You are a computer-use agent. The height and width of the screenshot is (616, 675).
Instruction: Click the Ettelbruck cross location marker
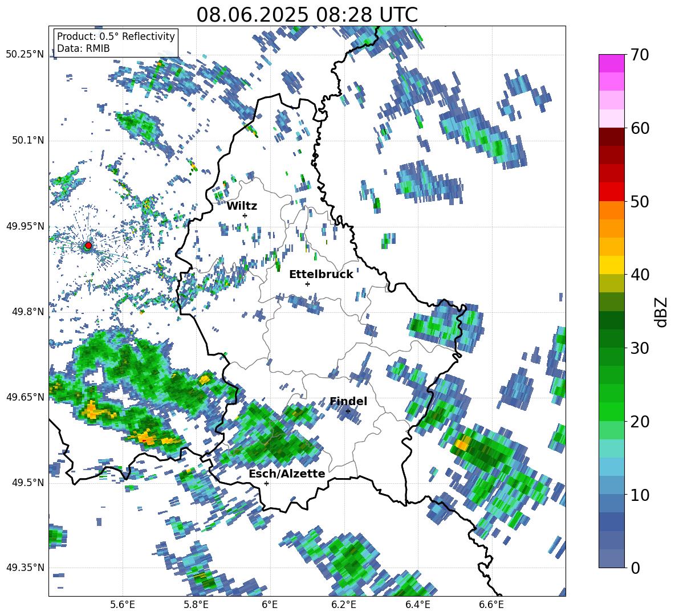(x=307, y=284)
